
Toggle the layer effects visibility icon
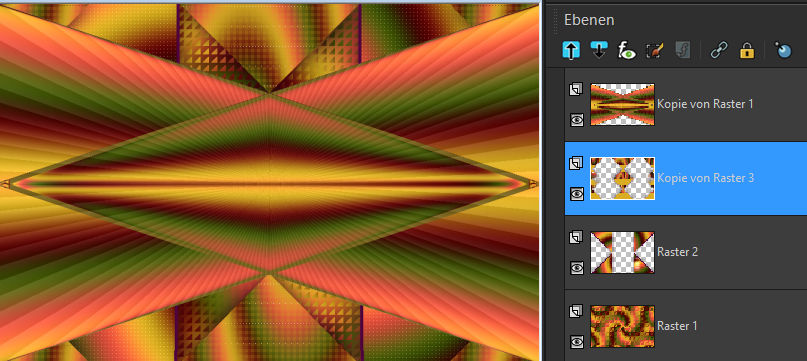click(x=626, y=50)
